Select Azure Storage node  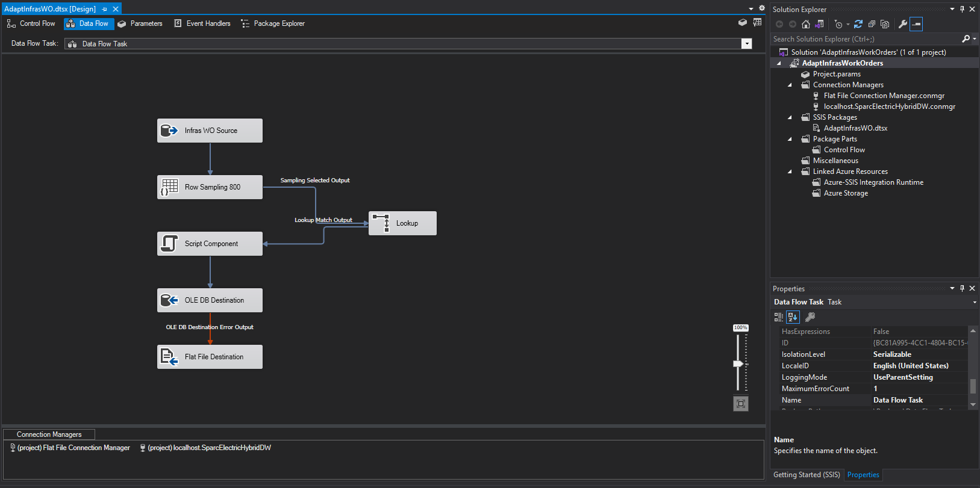(x=846, y=193)
